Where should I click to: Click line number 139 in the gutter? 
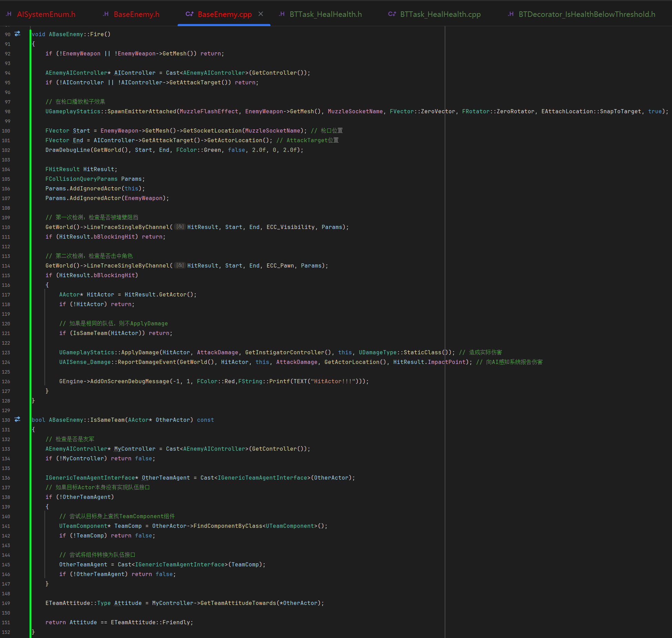point(6,507)
